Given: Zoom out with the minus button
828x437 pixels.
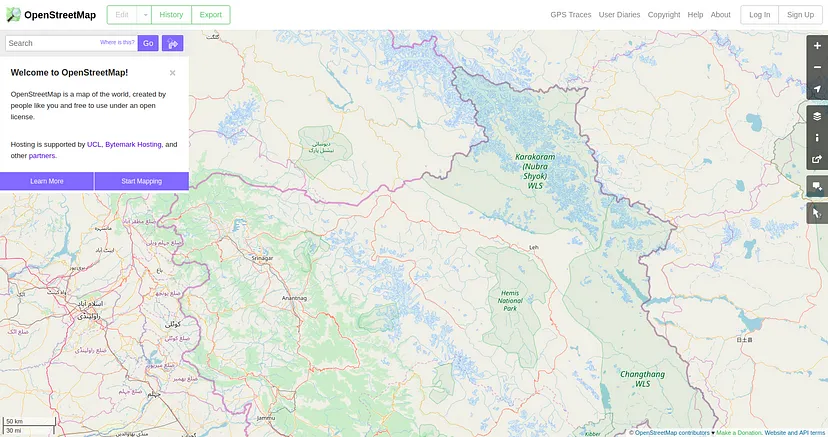Looking at the screenshot, I should (817, 68).
